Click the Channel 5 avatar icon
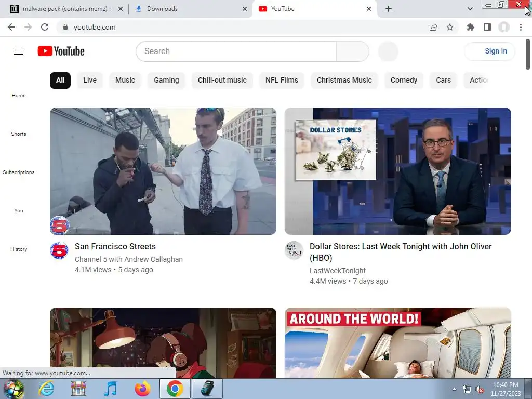The height and width of the screenshot is (399, 532). click(x=59, y=251)
